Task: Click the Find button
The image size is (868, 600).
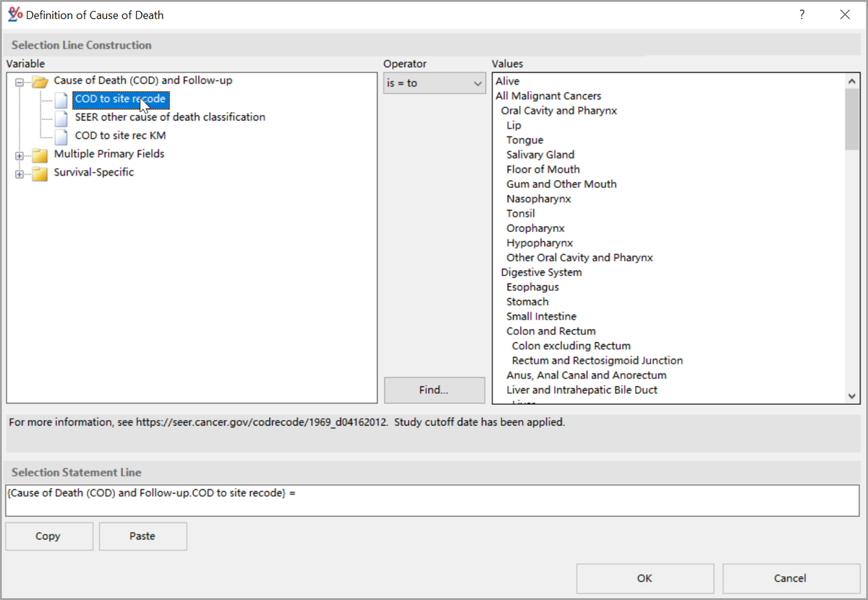Action: pyautogui.click(x=434, y=390)
